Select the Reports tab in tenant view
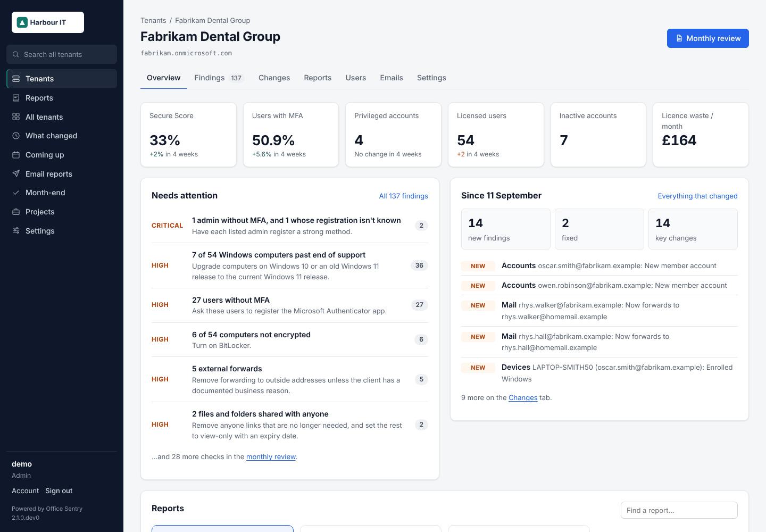This screenshot has width=766, height=532. tap(318, 78)
